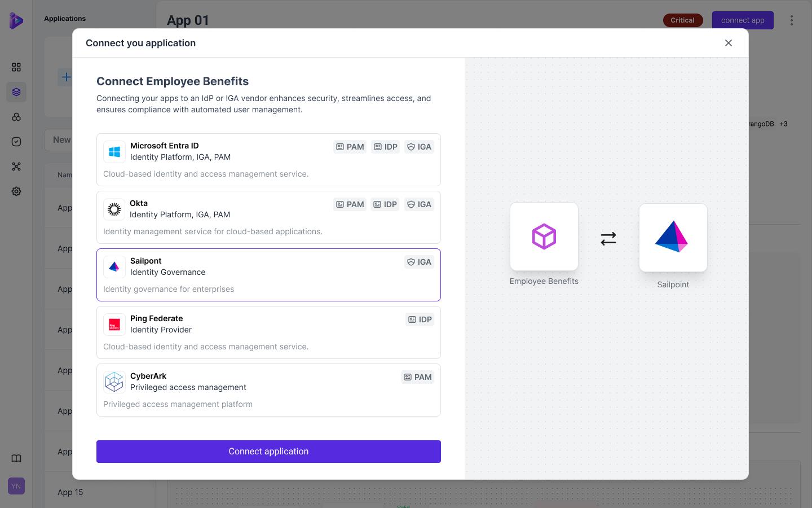
Task: Click IDP tag on the Okta card
Action: click(385, 204)
